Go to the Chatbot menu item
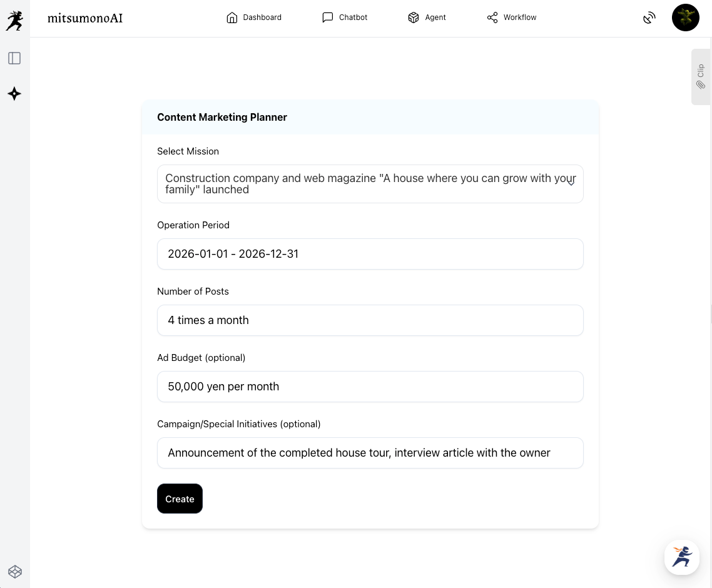 (x=353, y=18)
